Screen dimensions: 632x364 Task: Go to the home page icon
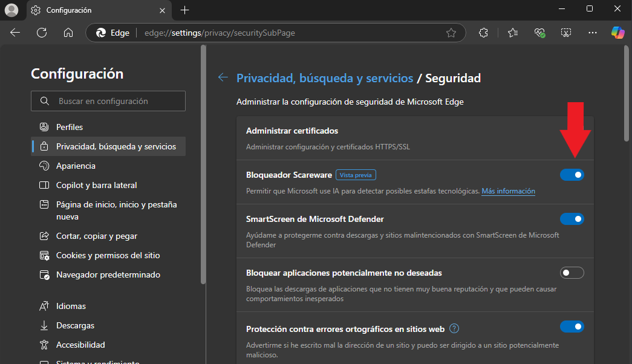68,33
